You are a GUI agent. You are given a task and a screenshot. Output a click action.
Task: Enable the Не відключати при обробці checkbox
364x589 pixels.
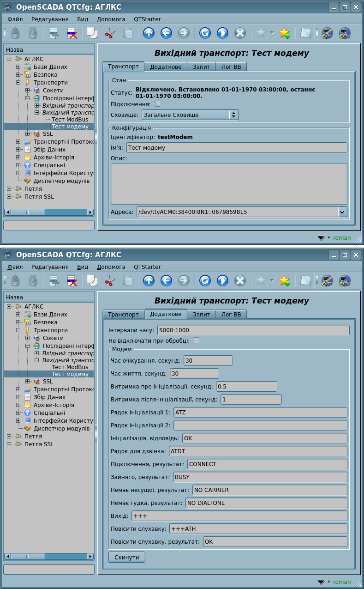(197, 340)
